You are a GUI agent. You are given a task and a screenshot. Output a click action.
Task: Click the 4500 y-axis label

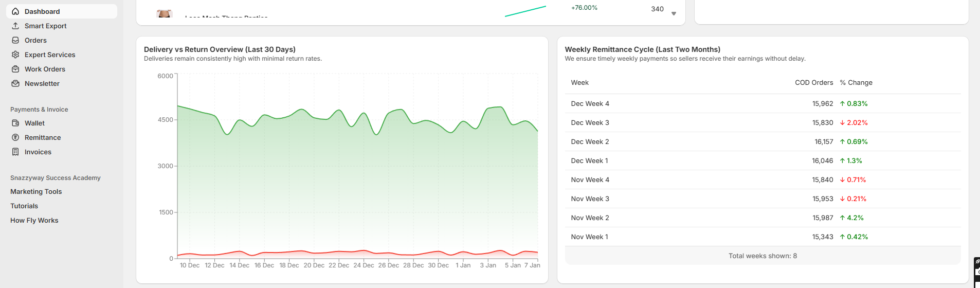(165, 119)
